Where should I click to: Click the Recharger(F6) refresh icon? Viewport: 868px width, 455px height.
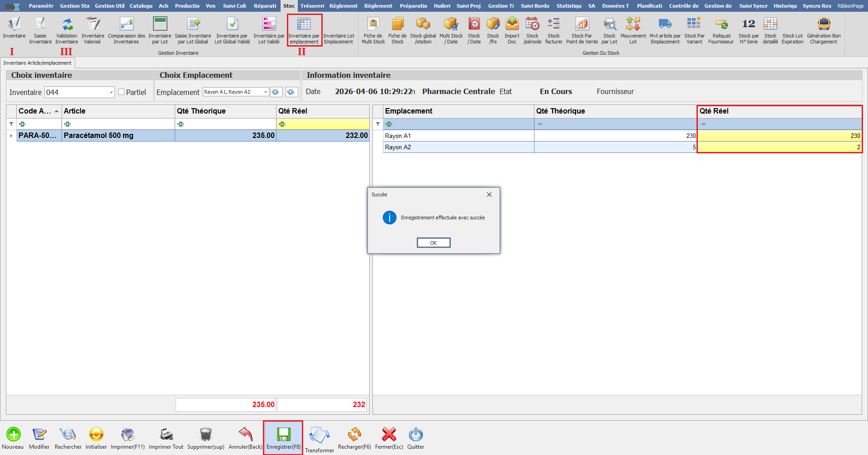tap(354, 435)
